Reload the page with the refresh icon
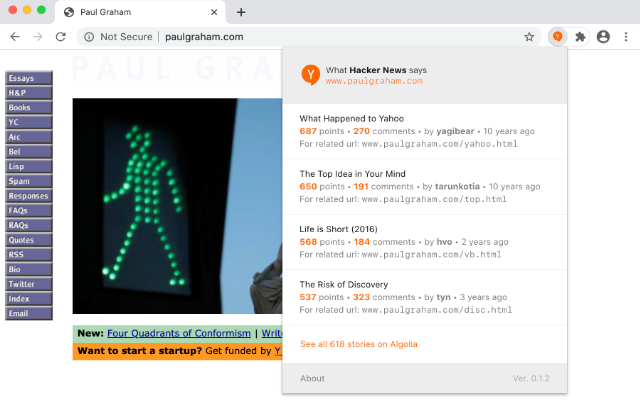This screenshot has height=400, width=640. click(x=61, y=37)
